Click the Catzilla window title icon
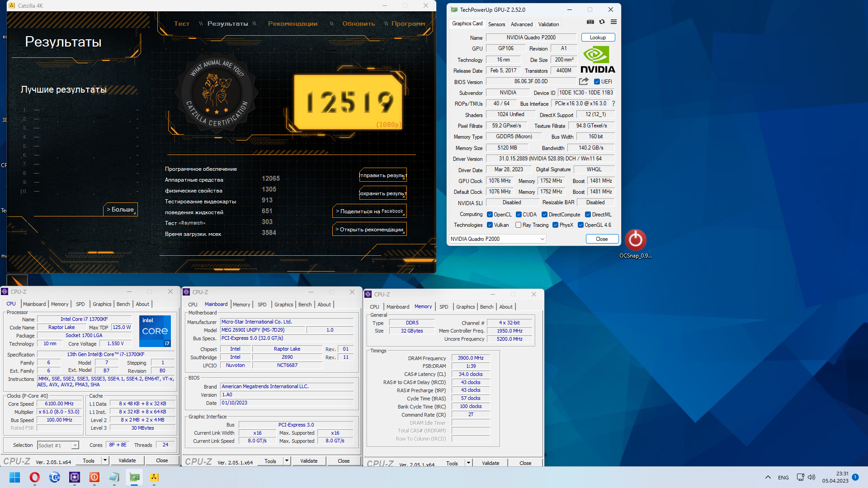Viewport: 868px width, 488px height. click(12, 5)
